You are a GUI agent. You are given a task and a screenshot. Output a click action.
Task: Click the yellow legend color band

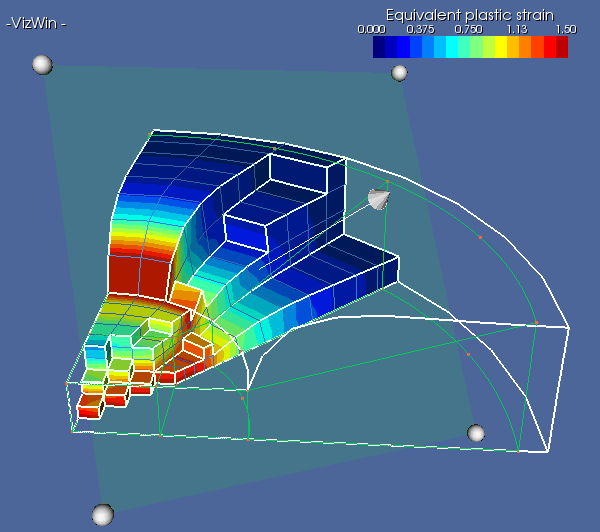501,47
